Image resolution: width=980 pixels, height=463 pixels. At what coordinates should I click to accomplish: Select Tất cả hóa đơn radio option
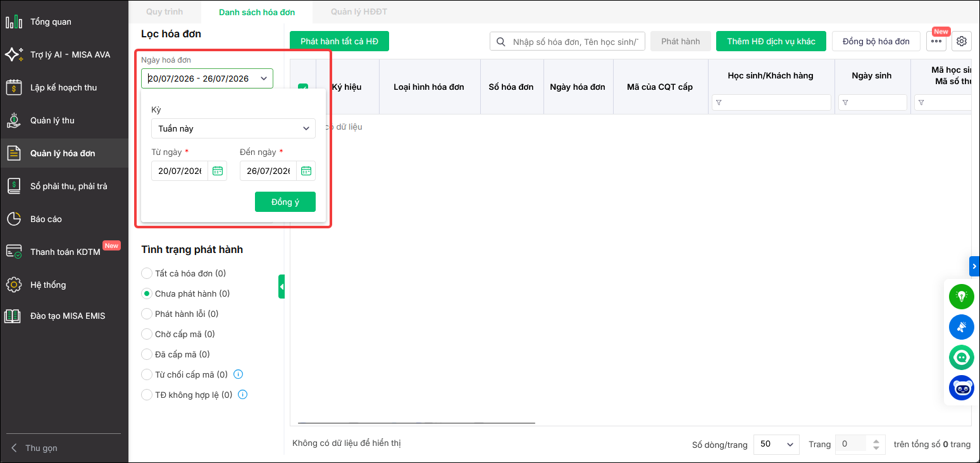click(147, 273)
